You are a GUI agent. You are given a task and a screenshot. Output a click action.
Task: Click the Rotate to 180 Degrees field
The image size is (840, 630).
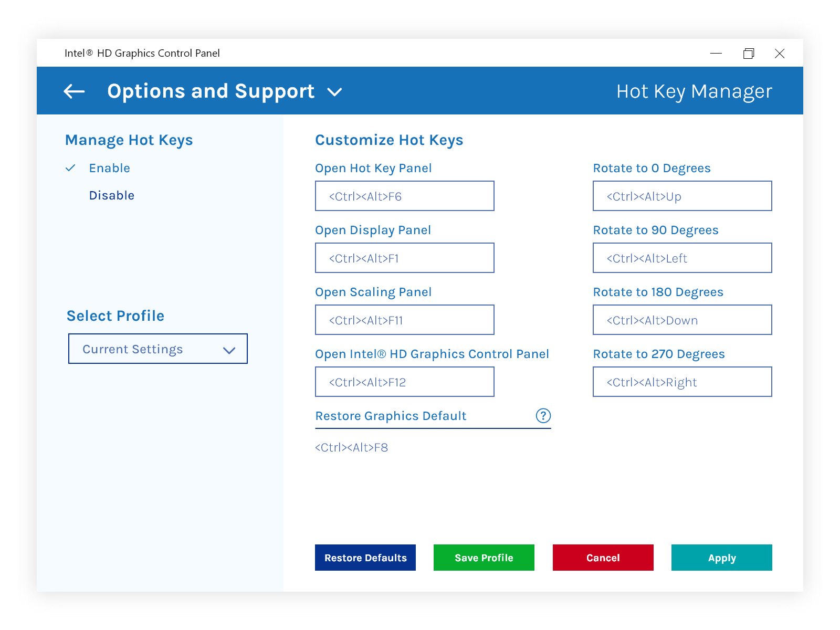(682, 320)
